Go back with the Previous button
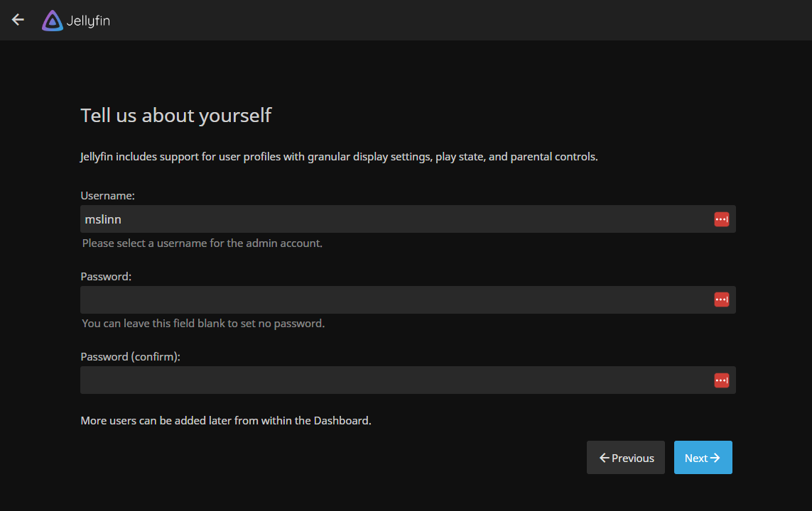The image size is (812, 511). [625, 458]
